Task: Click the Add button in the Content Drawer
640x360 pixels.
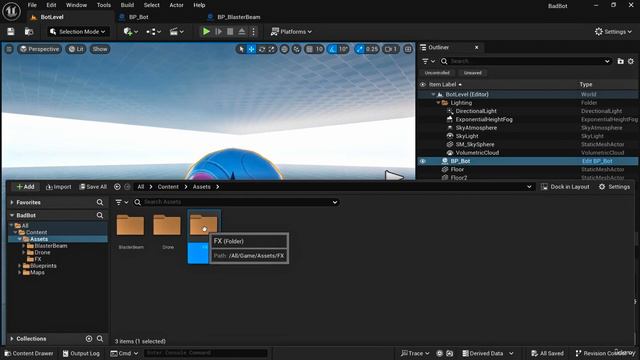Action: pyautogui.click(x=25, y=187)
